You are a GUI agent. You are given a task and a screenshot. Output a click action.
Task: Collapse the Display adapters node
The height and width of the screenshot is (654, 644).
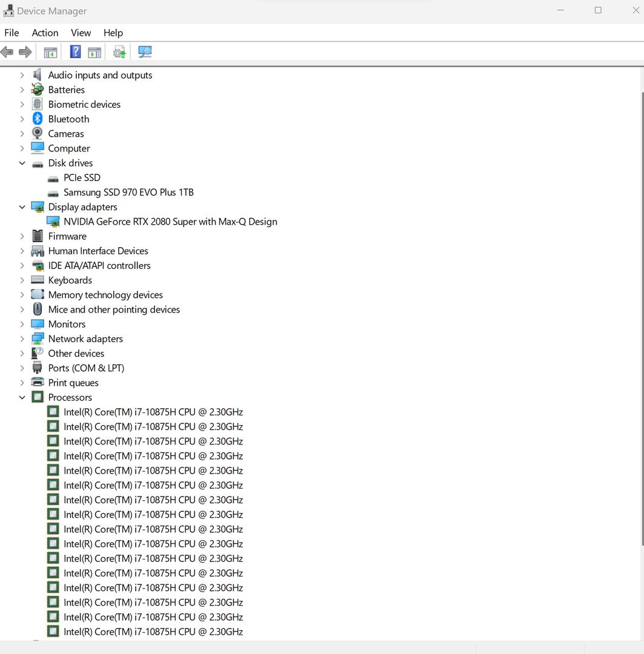22,207
